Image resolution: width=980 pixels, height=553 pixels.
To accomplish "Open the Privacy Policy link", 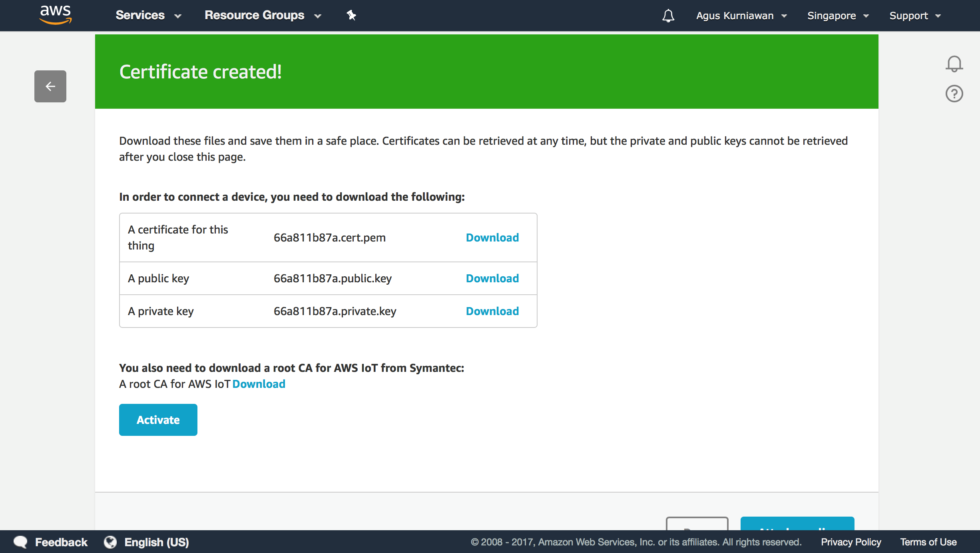I will (851, 542).
